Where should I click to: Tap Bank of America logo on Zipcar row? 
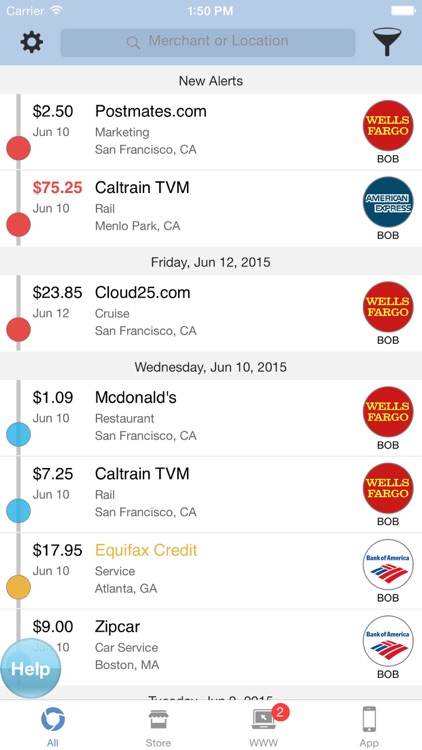pyautogui.click(x=388, y=641)
